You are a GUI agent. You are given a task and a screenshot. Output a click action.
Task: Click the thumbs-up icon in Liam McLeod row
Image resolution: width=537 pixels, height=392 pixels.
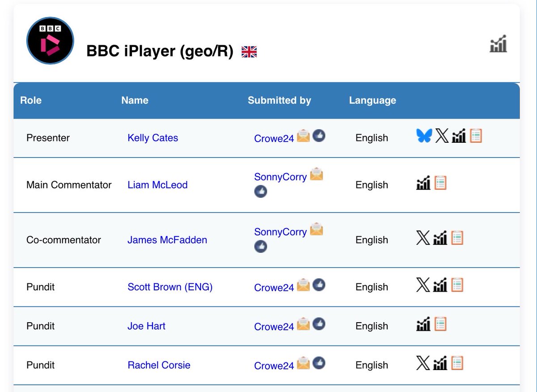click(x=260, y=191)
